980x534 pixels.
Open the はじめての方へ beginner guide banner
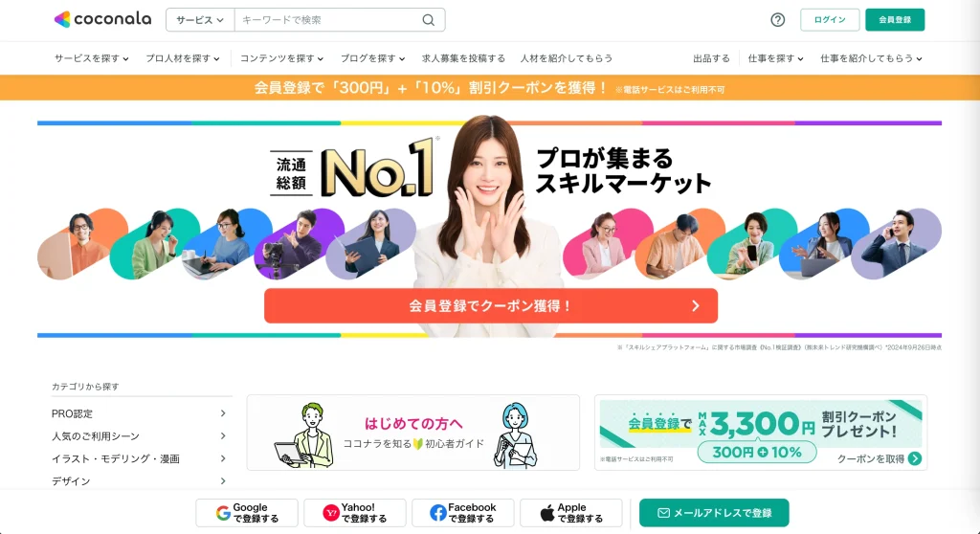click(413, 433)
